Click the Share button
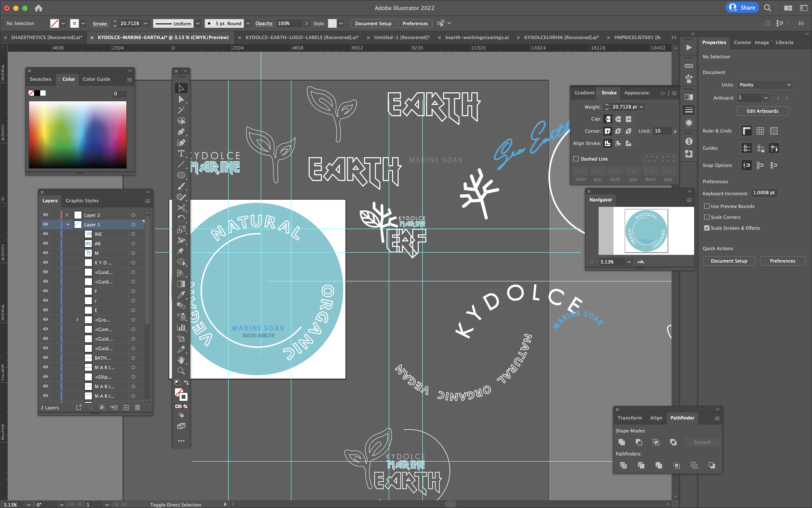 pos(742,8)
